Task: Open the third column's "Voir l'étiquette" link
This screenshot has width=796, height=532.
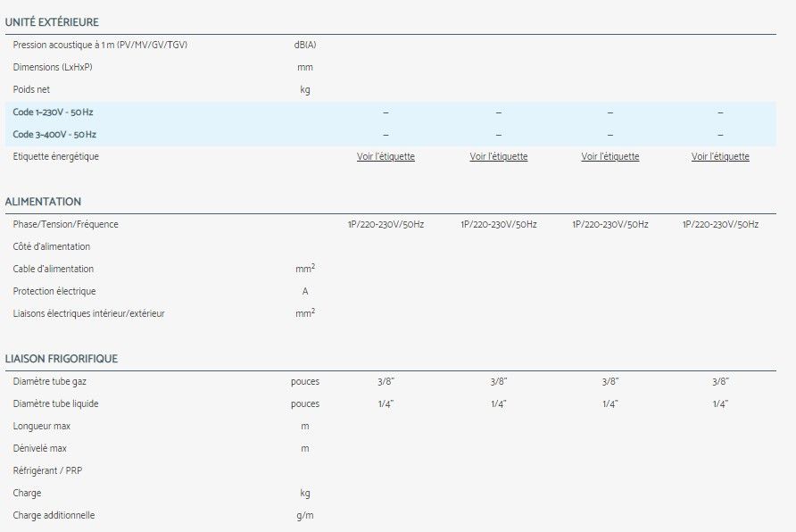Action: point(609,157)
